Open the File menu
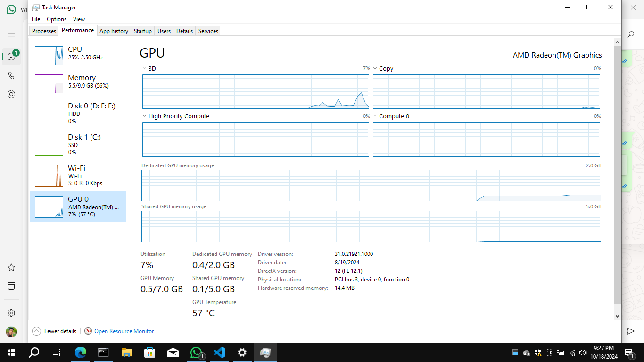644x362 pixels. [36, 19]
